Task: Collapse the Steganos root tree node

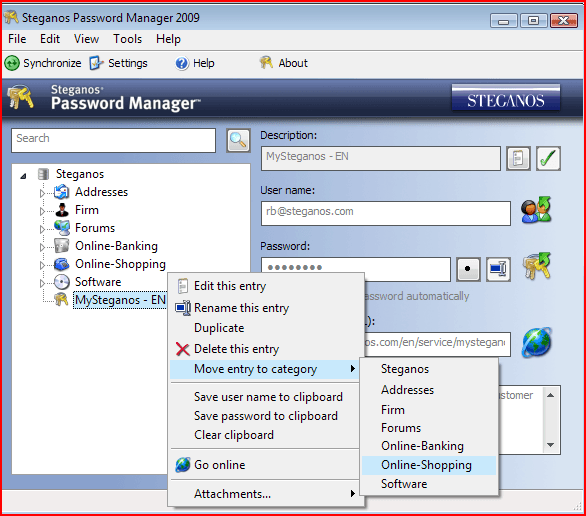Action: 23,175
